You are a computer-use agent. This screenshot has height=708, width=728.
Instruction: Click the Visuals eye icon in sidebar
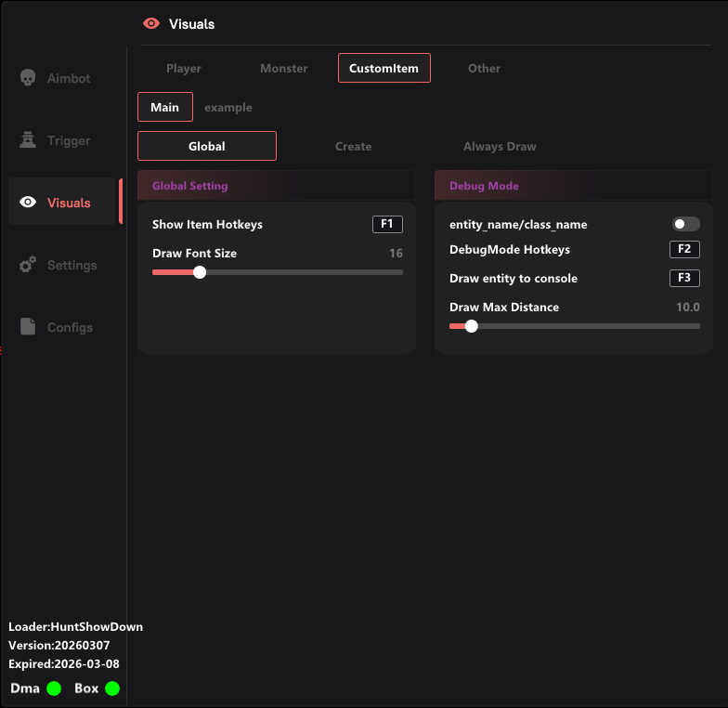tap(28, 203)
